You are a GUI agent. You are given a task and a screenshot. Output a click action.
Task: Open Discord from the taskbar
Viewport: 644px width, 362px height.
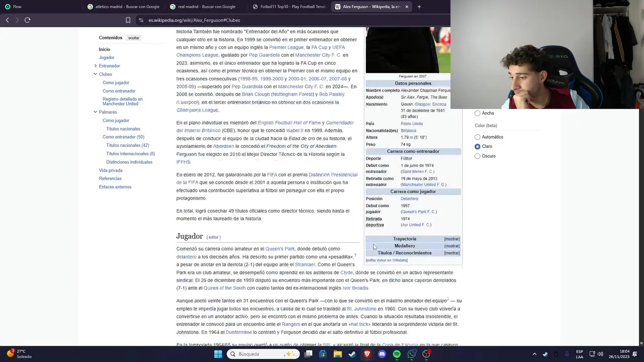click(382, 354)
